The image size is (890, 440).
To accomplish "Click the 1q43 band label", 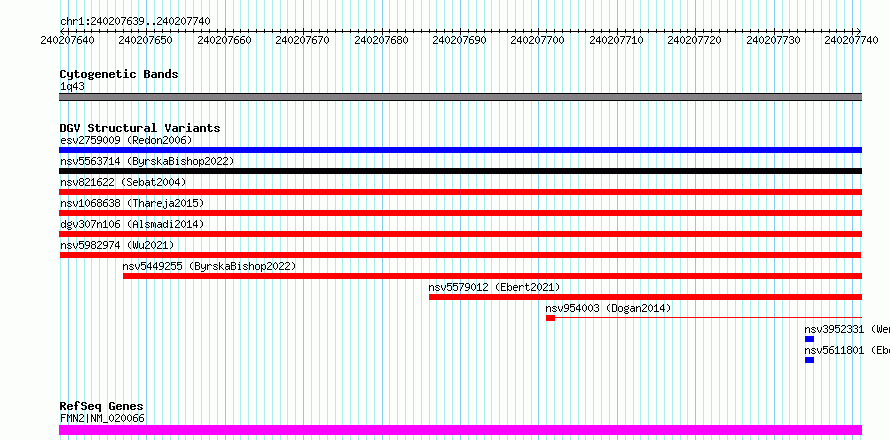I will tap(72, 87).
